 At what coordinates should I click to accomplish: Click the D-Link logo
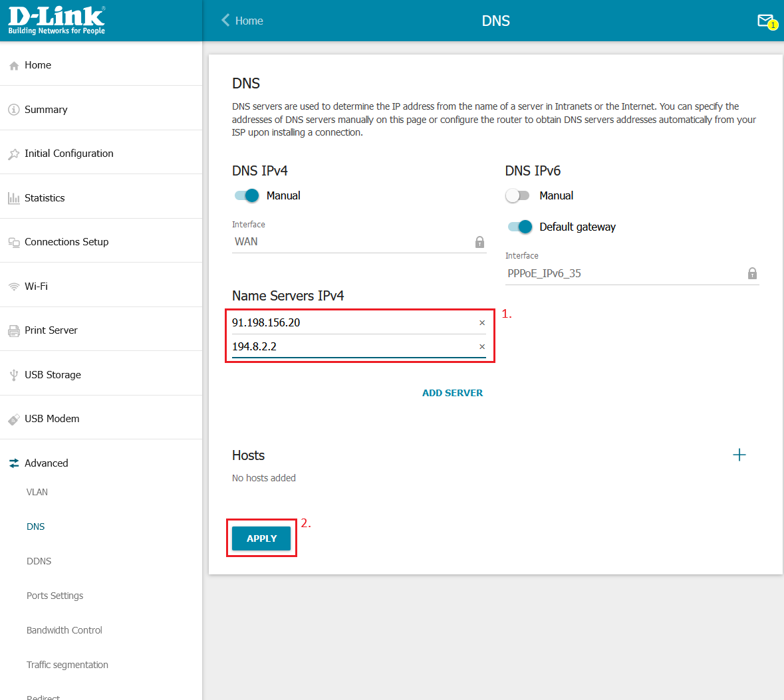tap(57, 21)
